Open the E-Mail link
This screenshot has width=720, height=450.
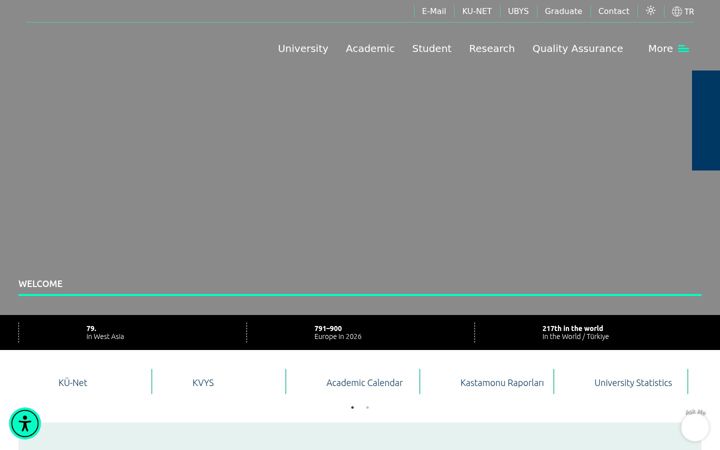tap(434, 11)
